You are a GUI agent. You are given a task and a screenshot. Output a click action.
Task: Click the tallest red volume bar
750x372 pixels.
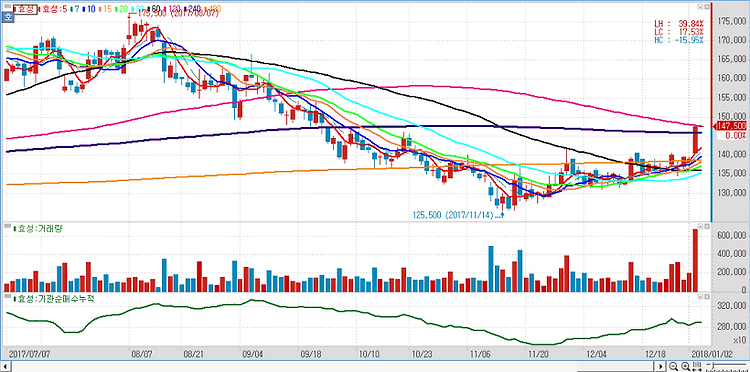695,261
